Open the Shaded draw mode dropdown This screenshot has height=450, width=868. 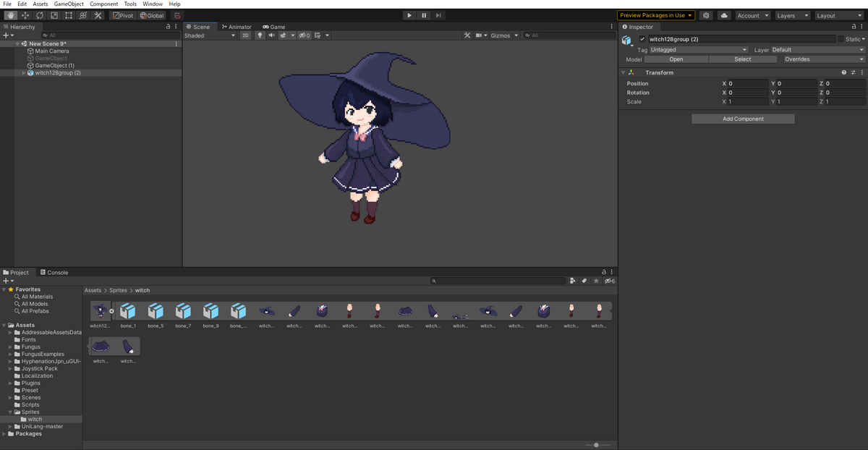[210, 35]
